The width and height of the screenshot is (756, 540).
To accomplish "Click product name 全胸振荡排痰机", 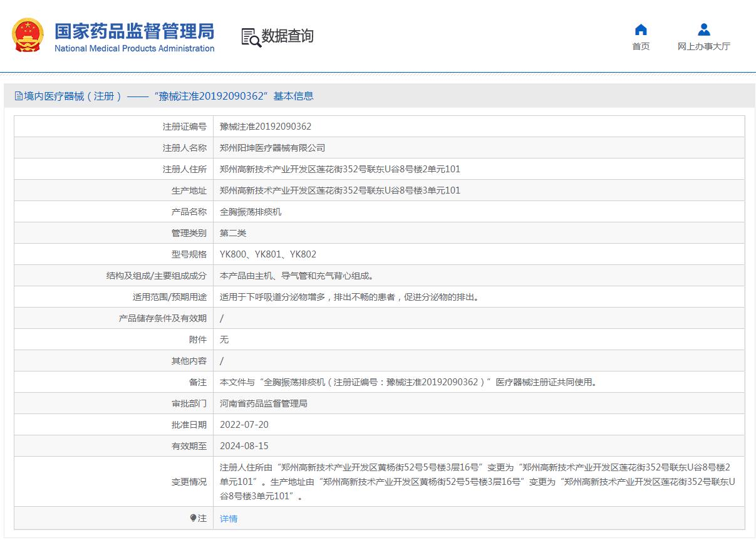I will 251,212.
